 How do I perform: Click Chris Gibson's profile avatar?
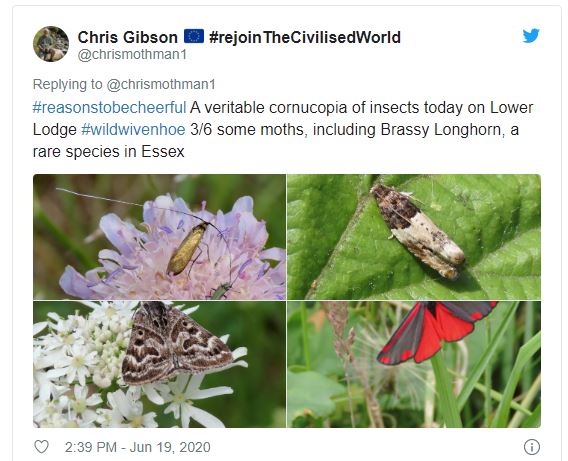tap(51, 44)
